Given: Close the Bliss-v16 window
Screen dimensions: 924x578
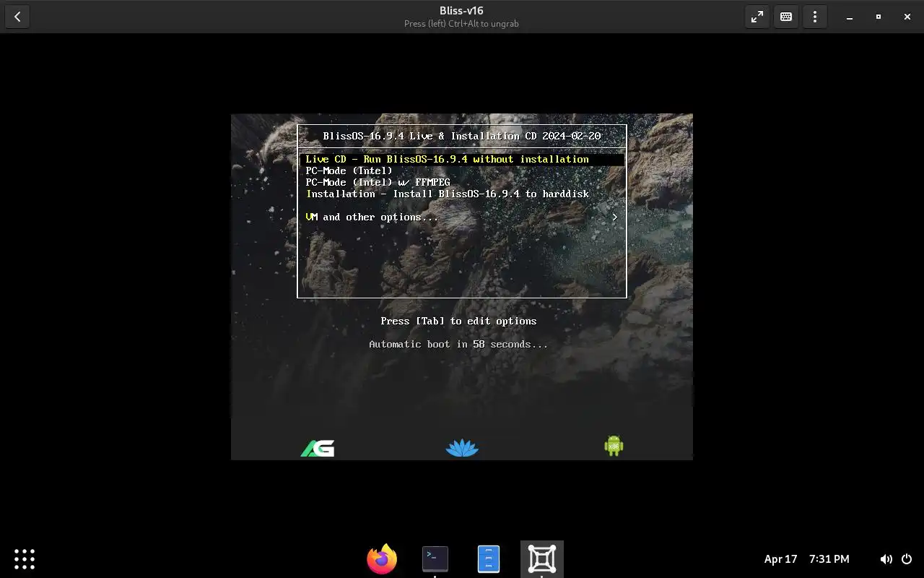Looking at the screenshot, I should [x=907, y=17].
